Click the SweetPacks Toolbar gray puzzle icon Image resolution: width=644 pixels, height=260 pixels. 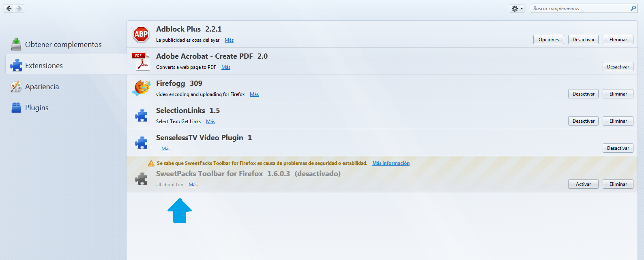tap(141, 179)
